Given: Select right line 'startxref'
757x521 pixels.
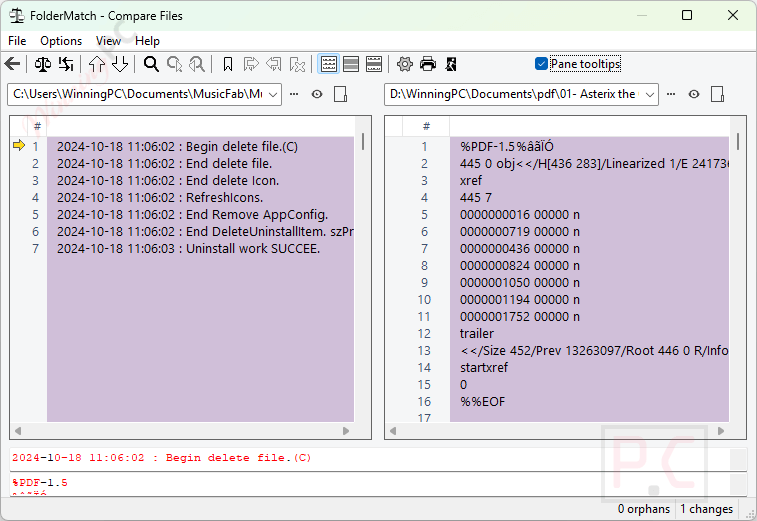Looking at the screenshot, I should tap(589, 367).
